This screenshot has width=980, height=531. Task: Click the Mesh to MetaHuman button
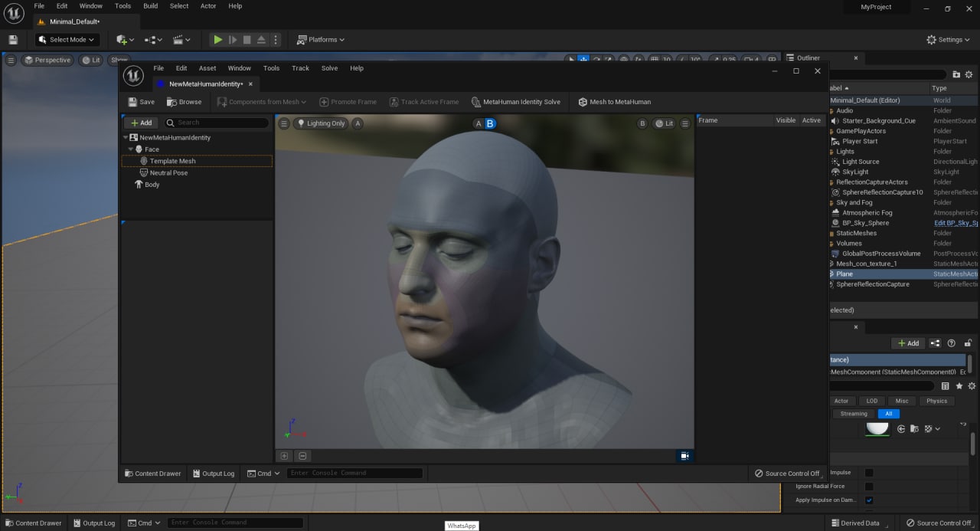click(x=615, y=102)
